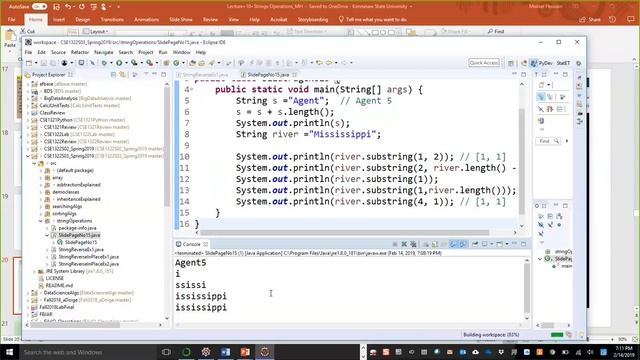This screenshot has height=360, width=640.
Task: Click the Windows Start button
Action: point(9,352)
